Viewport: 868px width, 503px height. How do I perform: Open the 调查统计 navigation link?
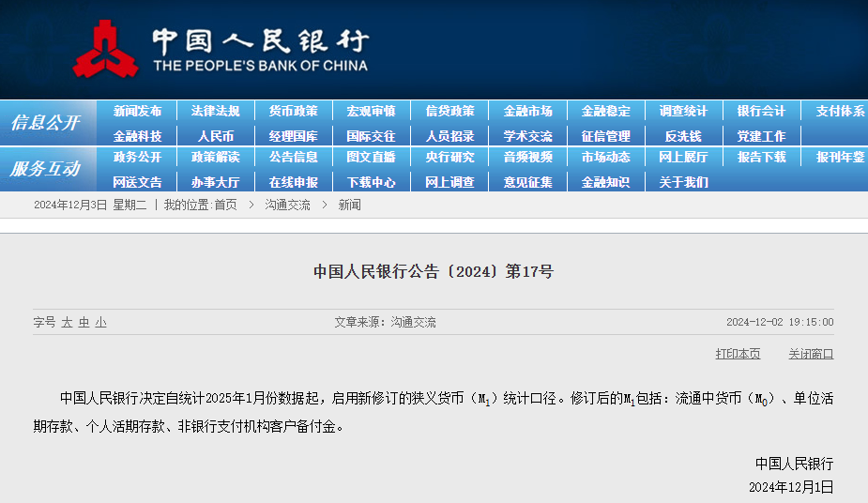[x=683, y=111]
